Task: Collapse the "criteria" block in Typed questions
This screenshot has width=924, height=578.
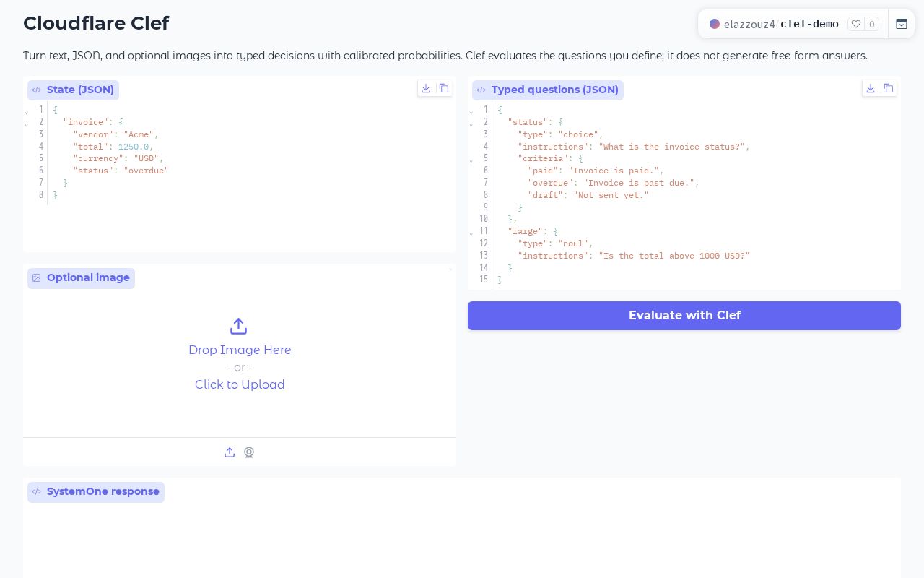Action: (x=471, y=160)
